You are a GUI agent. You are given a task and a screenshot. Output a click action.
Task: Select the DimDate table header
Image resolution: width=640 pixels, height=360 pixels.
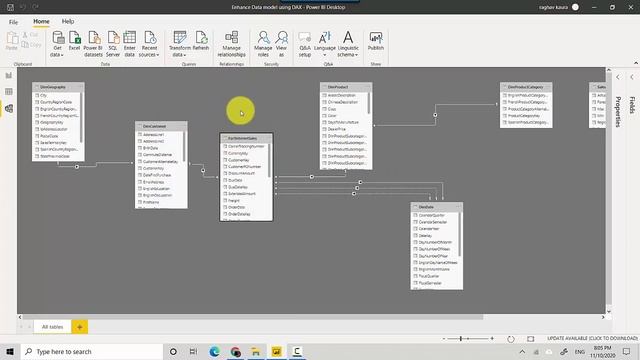coord(437,207)
